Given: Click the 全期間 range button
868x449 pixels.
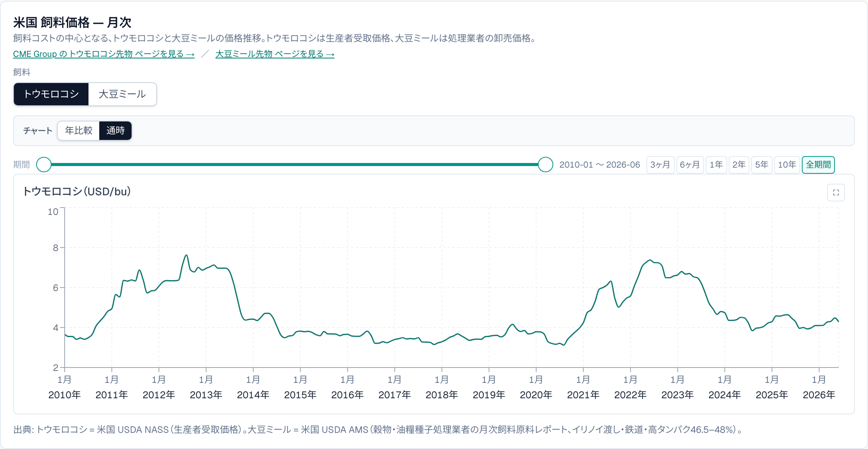Looking at the screenshot, I should click(818, 165).
